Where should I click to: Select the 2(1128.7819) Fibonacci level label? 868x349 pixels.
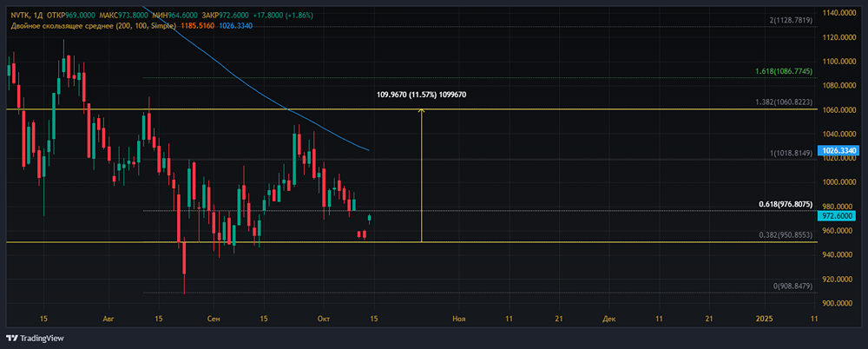[791, 21]
